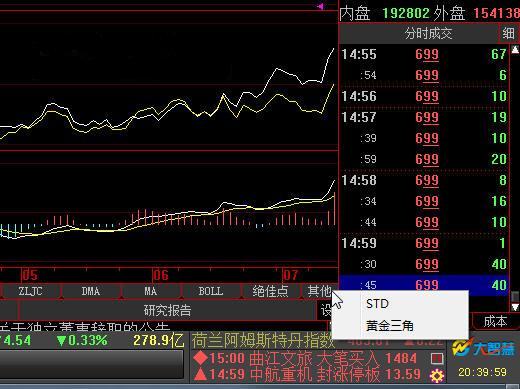Toggle the 细 detail button
Viewport: 520px width, 389px height.
(x=508, y=33)
